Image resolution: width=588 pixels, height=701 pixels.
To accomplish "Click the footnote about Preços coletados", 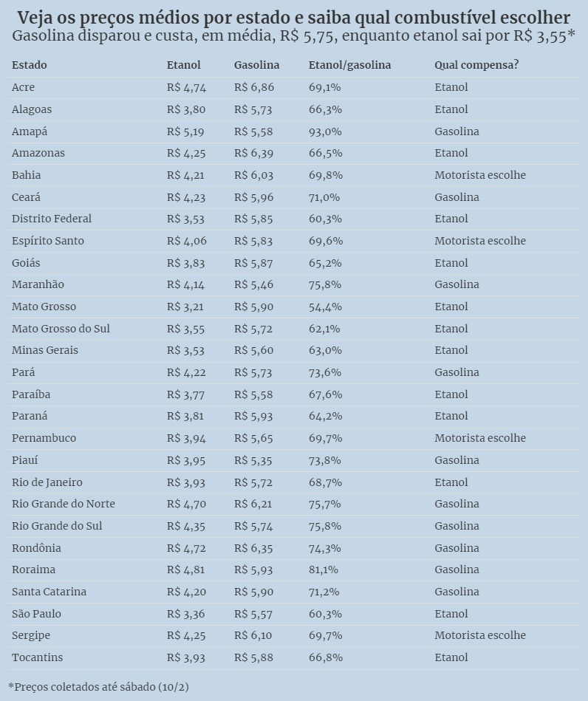I will click(x=98, y=687).
